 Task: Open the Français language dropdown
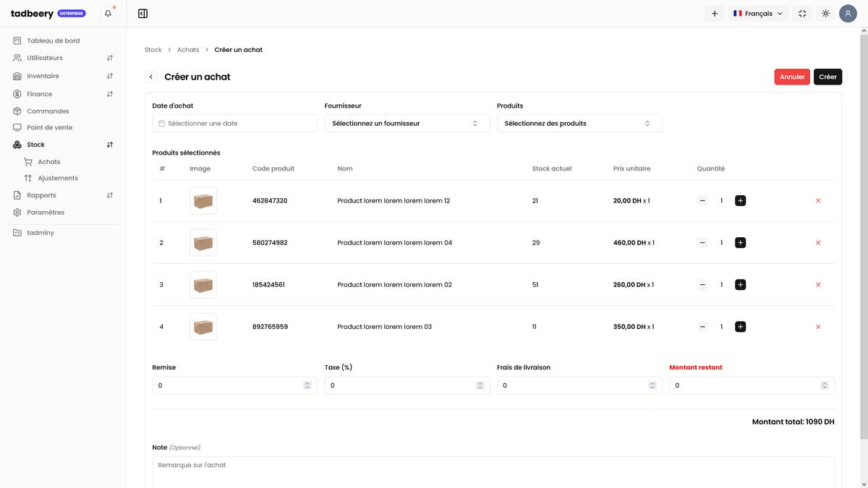[x=757, y=13]
